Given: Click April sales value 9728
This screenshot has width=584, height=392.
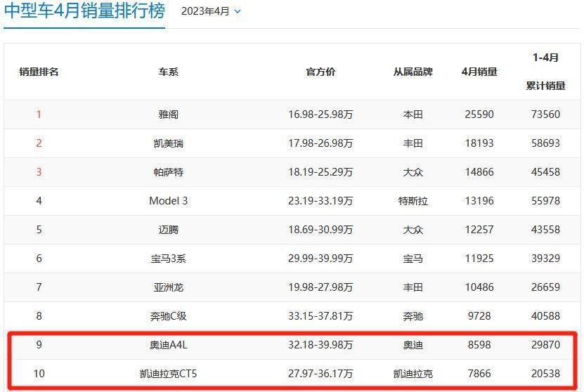Looking at the screenshot, I should coord(479,316).
